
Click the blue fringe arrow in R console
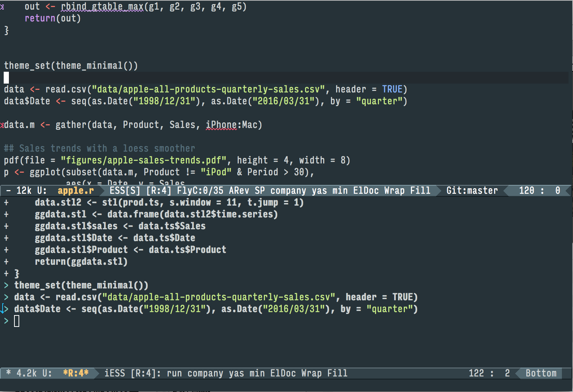click(3, 309)
